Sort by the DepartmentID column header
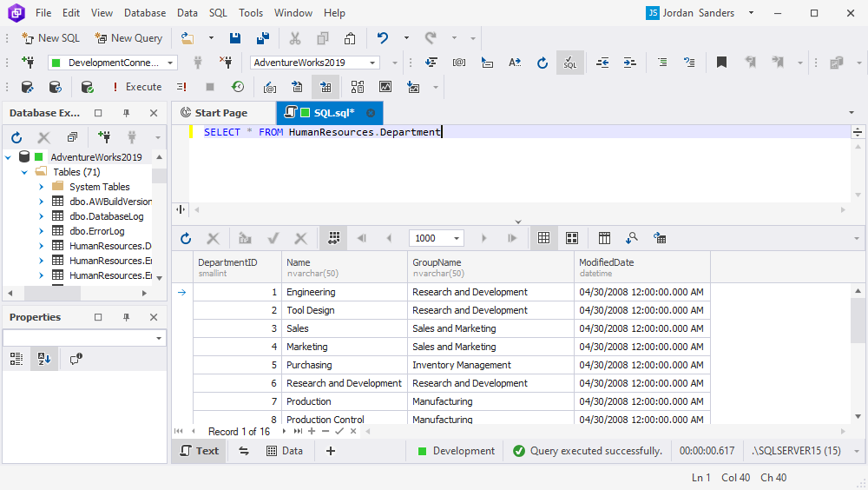The width and height of the screenshot is (868, 490). pos(238,267)
